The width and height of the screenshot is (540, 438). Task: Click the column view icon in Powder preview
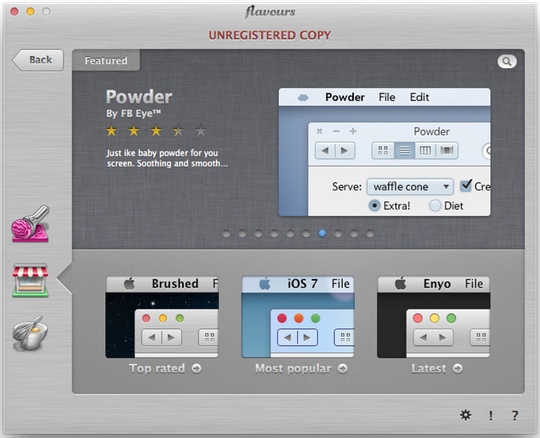pyautogui.click(x=425, y=150)
